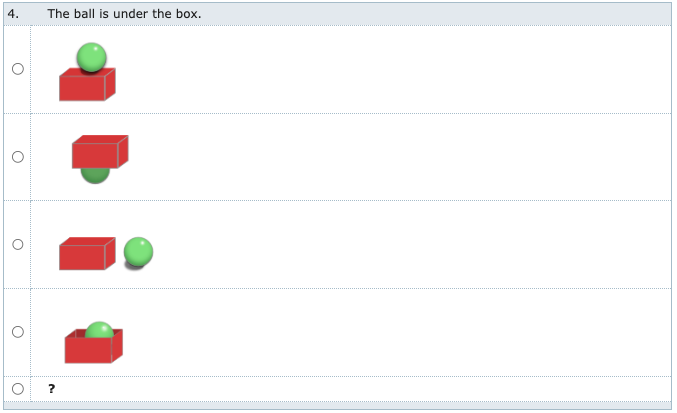Click the open red box's front face

click(x=88, y=350)
